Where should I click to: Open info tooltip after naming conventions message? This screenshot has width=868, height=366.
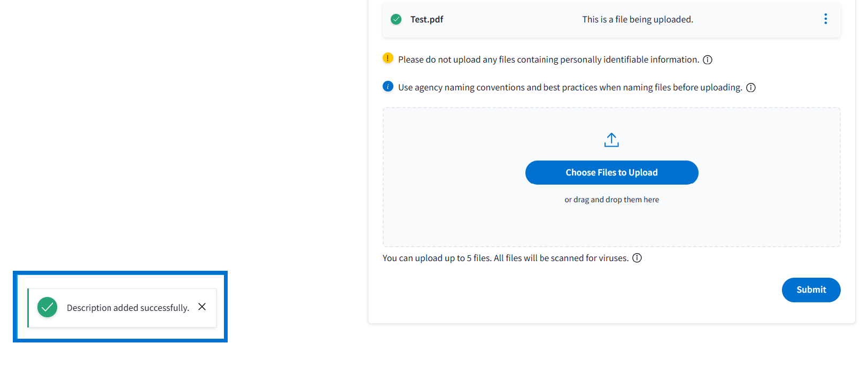751,88
